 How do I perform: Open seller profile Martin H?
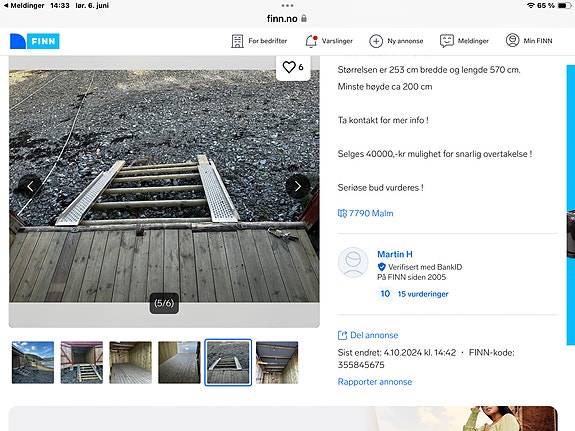(395, 254)
